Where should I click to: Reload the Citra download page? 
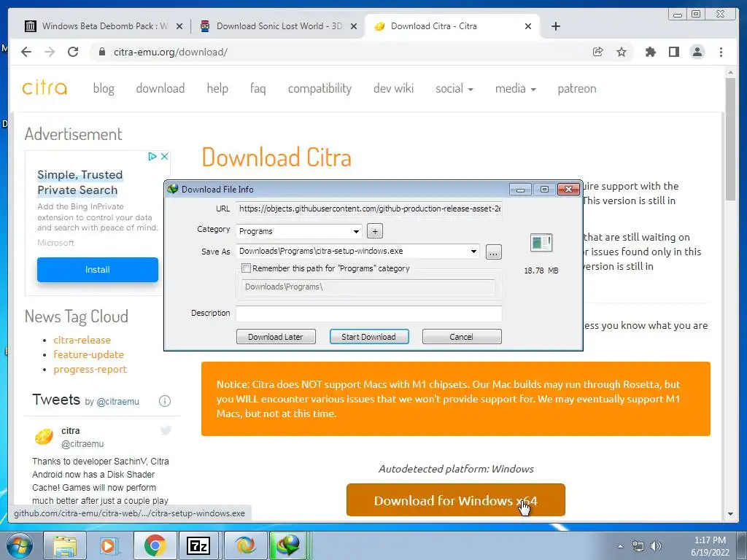tap(73, 52)
